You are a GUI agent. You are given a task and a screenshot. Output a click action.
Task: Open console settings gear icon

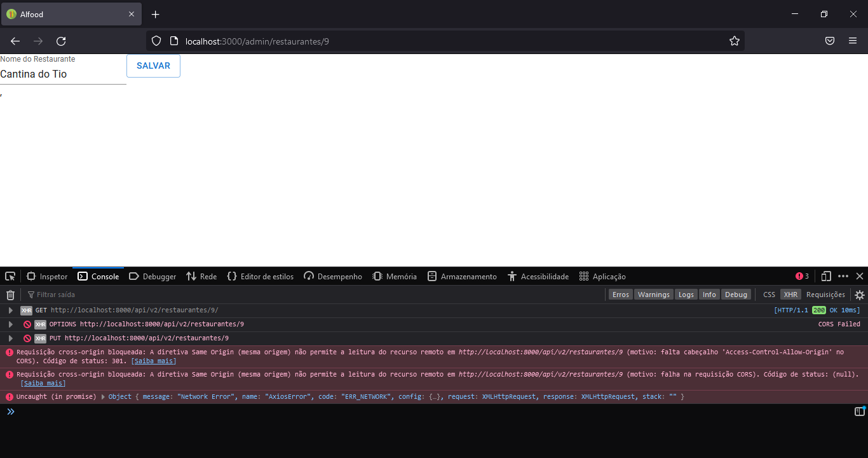[860, 295]
